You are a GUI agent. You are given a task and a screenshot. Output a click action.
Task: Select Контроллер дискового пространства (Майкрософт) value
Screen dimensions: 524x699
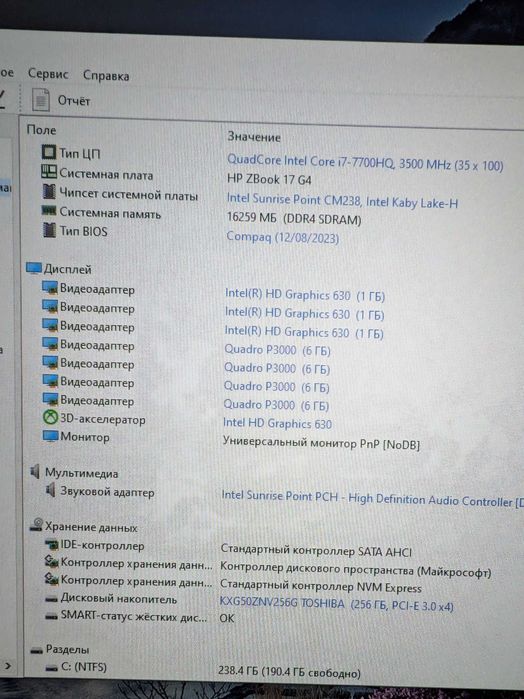355,570
